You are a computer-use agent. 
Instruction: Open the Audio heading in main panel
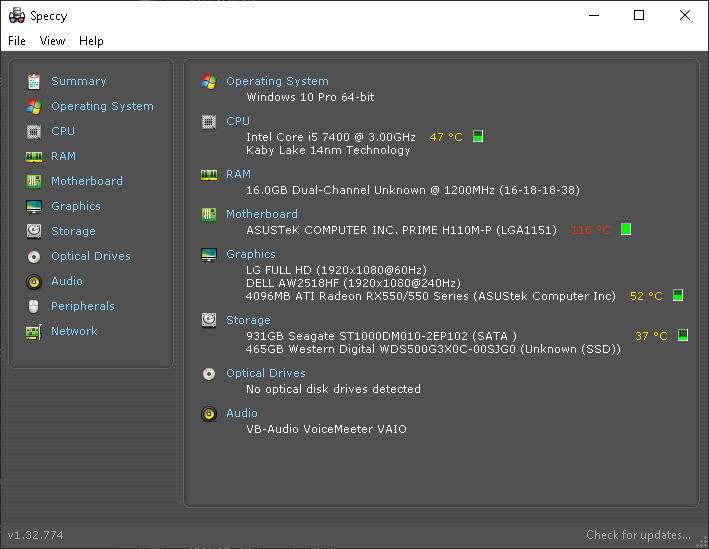242,413
